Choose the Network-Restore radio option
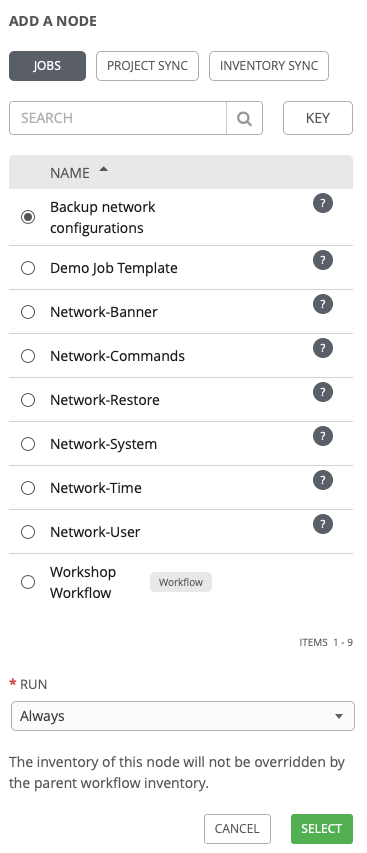The width and height of the screenshot is (367, 853). pyautogui.click(x=28, y=400)
